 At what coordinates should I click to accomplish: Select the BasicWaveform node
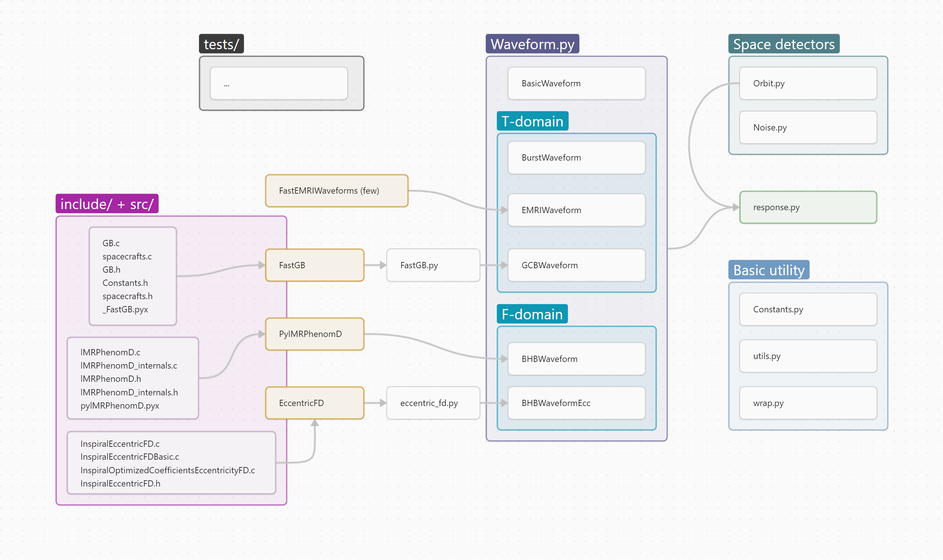[x=576, y=83]
